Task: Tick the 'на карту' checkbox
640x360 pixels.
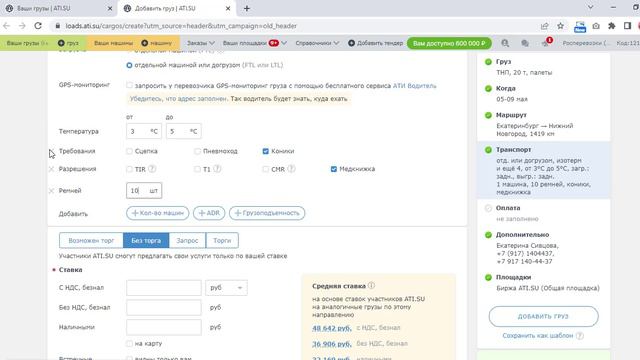Action: [x=129, y=344]
